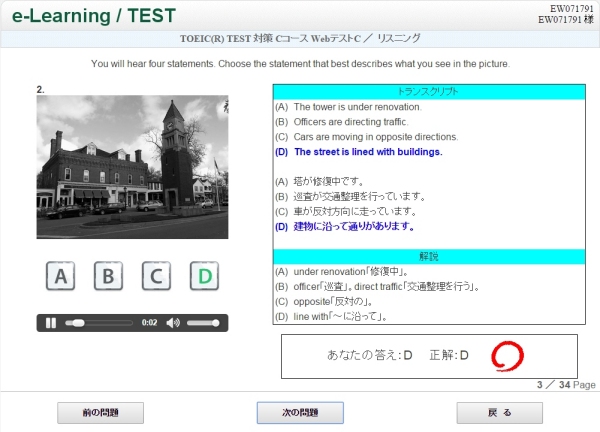The width and height of the screenshot is (600, 432).
Task: Click the e-Learning / TEST title
Action: (x=94, y=16)
